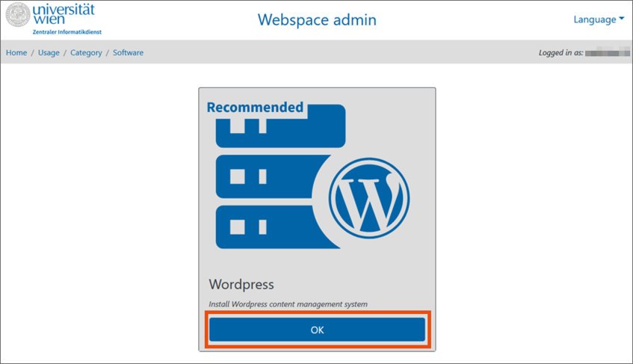Open the Language dropdown menu
The width and height of the screenshot is (633, 364).
point(599,19)
